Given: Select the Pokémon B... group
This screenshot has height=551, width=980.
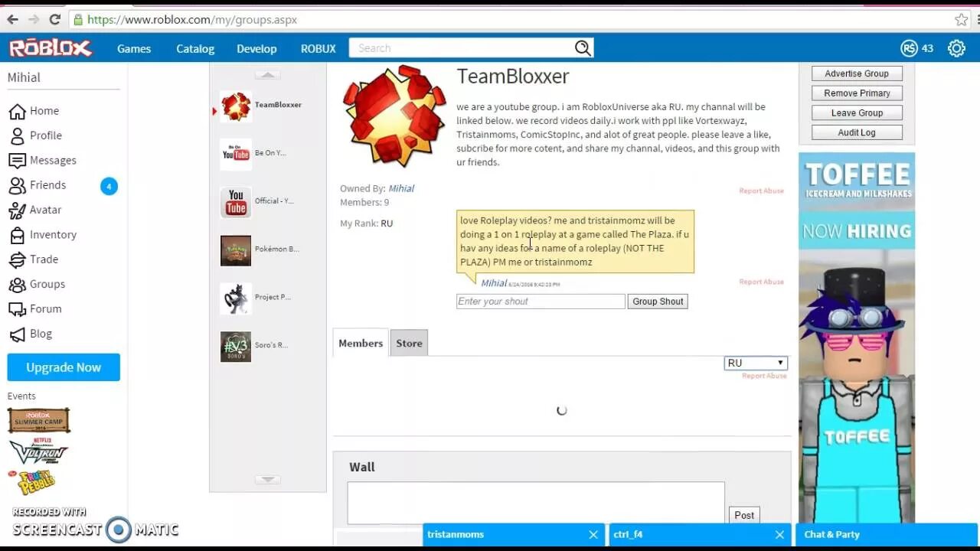Looking at the screenshot, I should tap(260, 250).
